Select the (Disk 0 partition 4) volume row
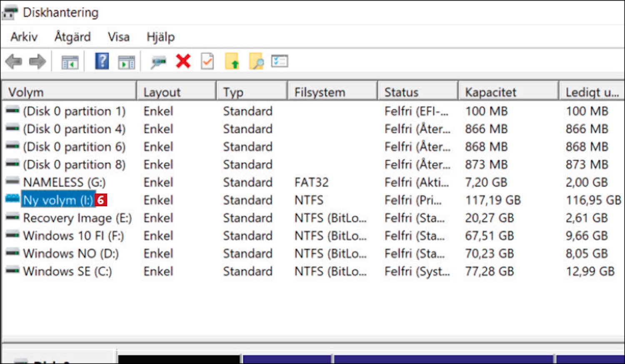Screen dimensions: 625x364 point(74,129)
